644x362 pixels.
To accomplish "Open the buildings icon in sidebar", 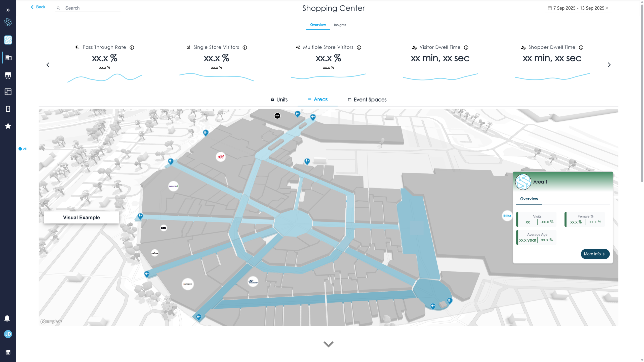I will coord(8,58).
